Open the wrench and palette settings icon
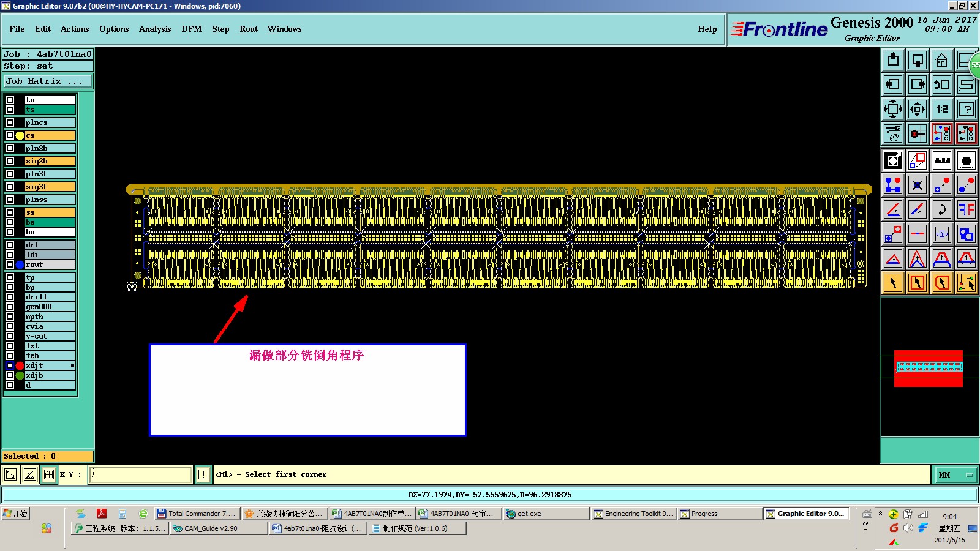The height and width of the screenshot is (551, 980). (893, 133)
